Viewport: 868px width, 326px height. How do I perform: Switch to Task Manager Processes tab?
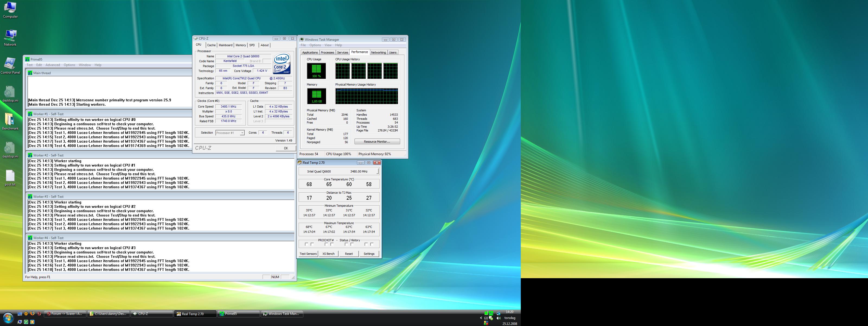327,53
